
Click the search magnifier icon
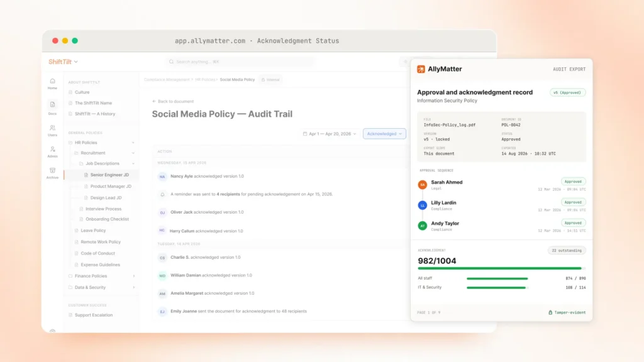171,62
